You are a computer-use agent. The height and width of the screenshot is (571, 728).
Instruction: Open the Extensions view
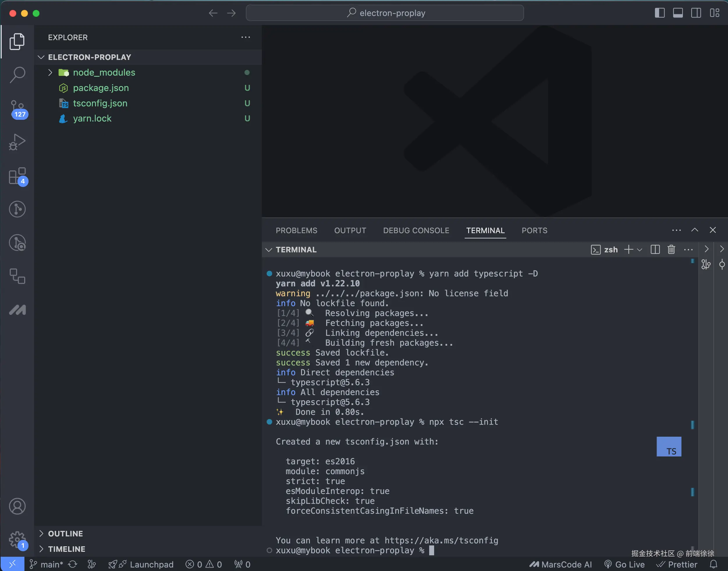tap(17, 176)
